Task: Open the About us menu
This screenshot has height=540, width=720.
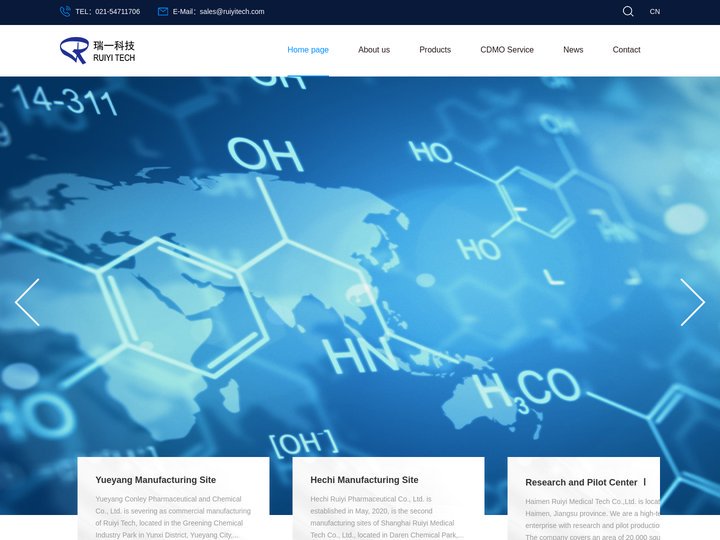Action: (374, 50)
